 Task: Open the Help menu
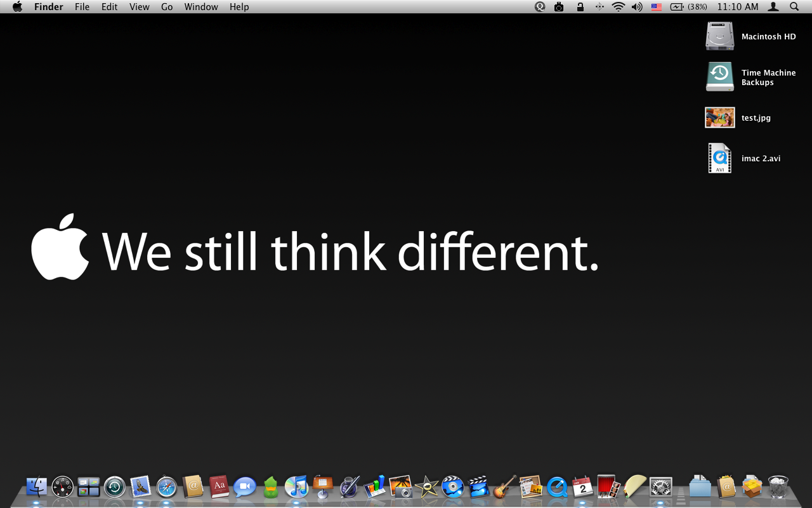pyautogui.click(x=239, y=7)
